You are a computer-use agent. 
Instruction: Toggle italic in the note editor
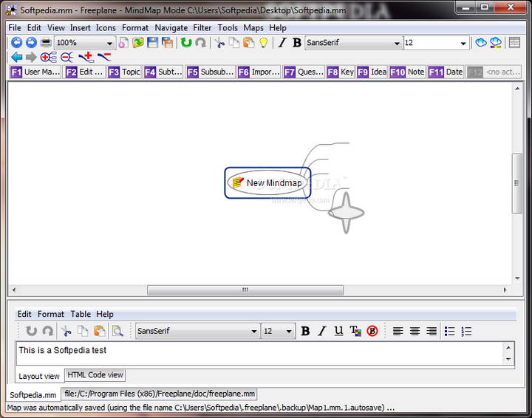[321, 331]
